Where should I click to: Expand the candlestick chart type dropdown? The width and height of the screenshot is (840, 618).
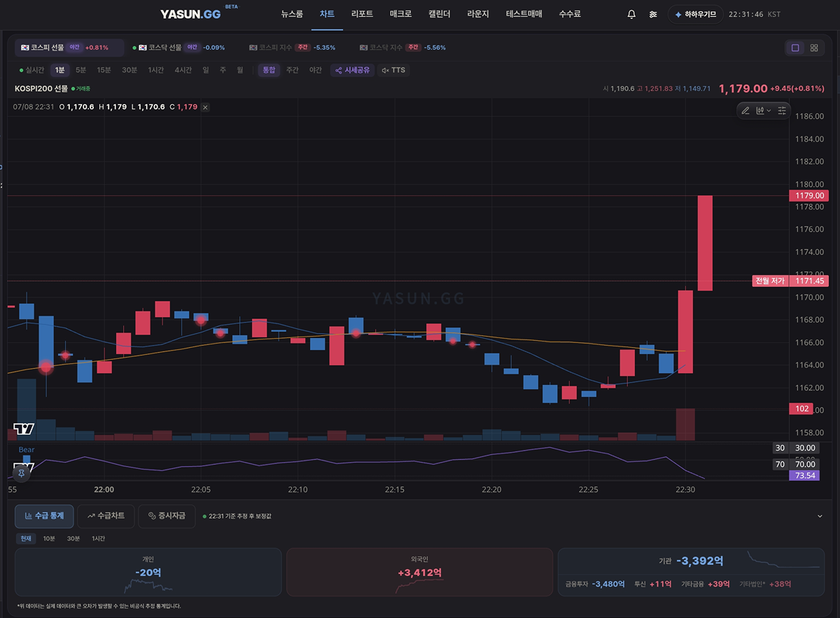(x=764, y=111)
